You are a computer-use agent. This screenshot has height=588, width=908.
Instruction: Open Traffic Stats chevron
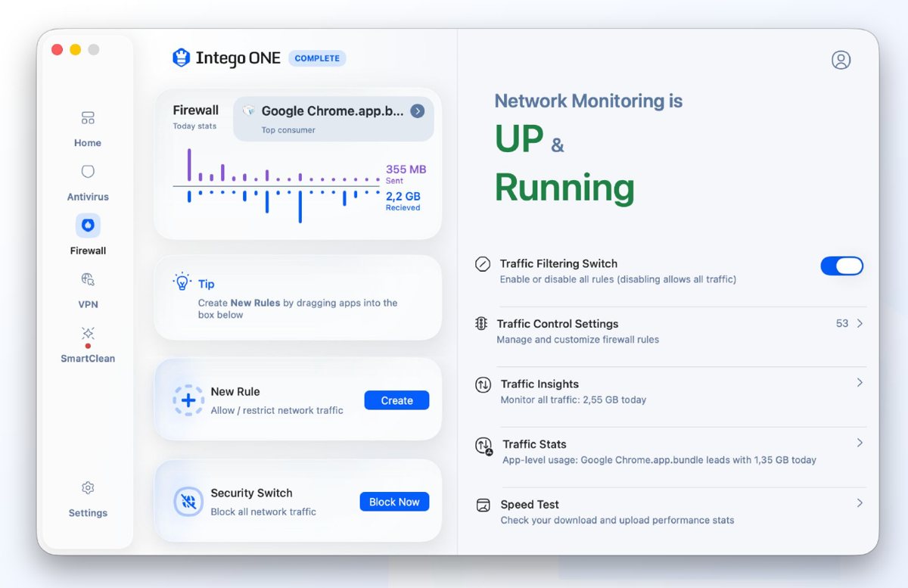860,443
